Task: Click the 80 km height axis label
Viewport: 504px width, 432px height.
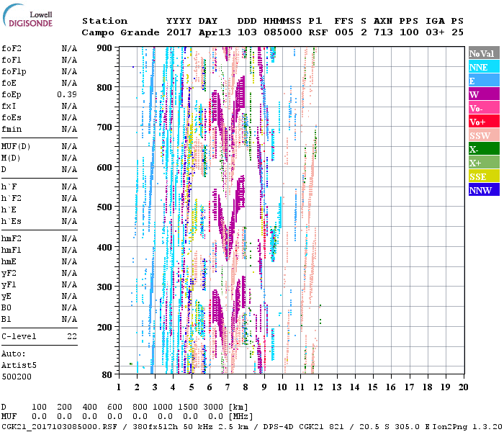Action: tap(107, 375)
